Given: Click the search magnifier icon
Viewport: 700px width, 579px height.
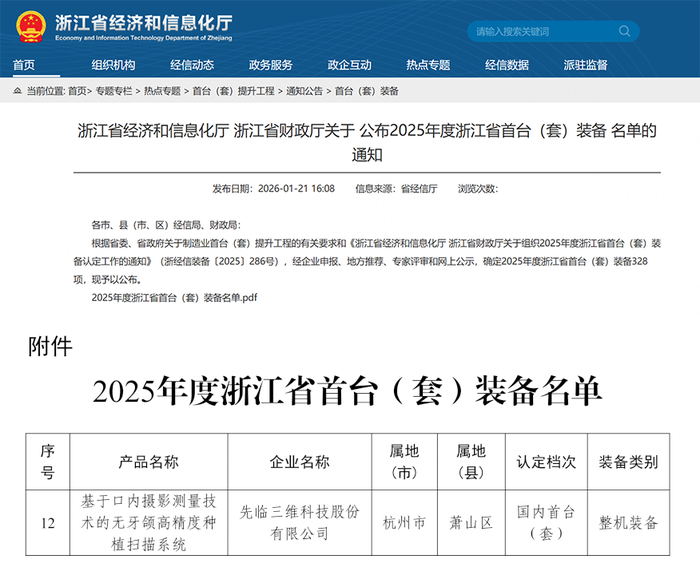Looking at the screenshot, I should point(625,31).
